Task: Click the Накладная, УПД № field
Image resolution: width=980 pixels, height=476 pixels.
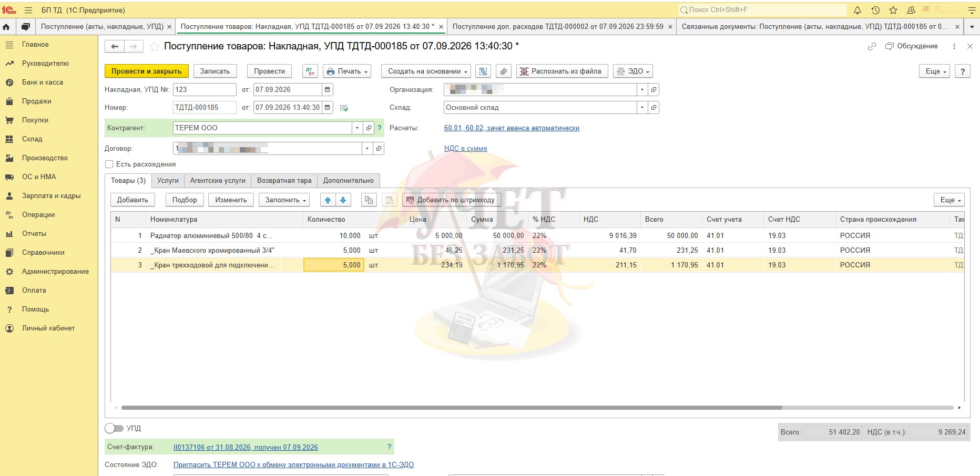Action: tap(205, 90)
